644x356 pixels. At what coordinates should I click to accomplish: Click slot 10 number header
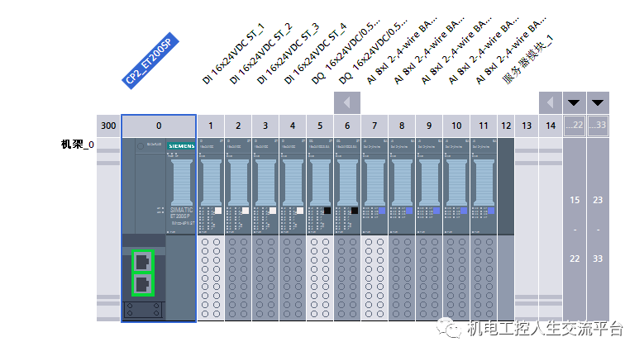(x=456, y=126)
